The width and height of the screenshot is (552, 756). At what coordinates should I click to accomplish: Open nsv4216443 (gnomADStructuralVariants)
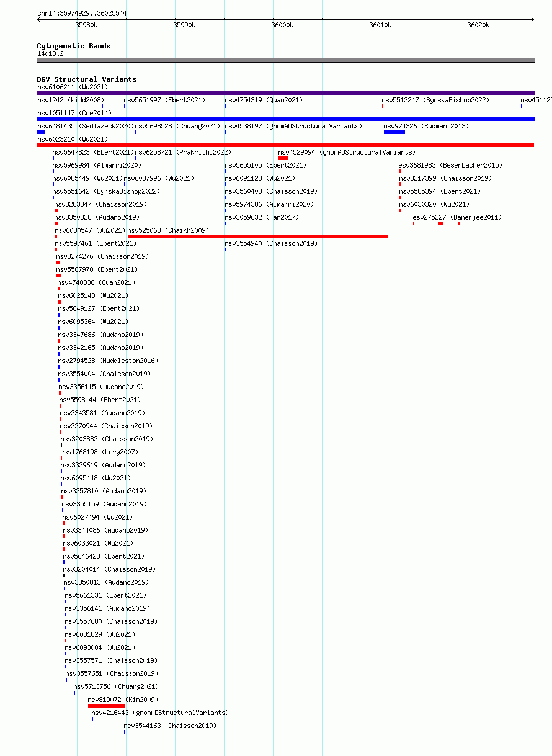click(160, 713)
